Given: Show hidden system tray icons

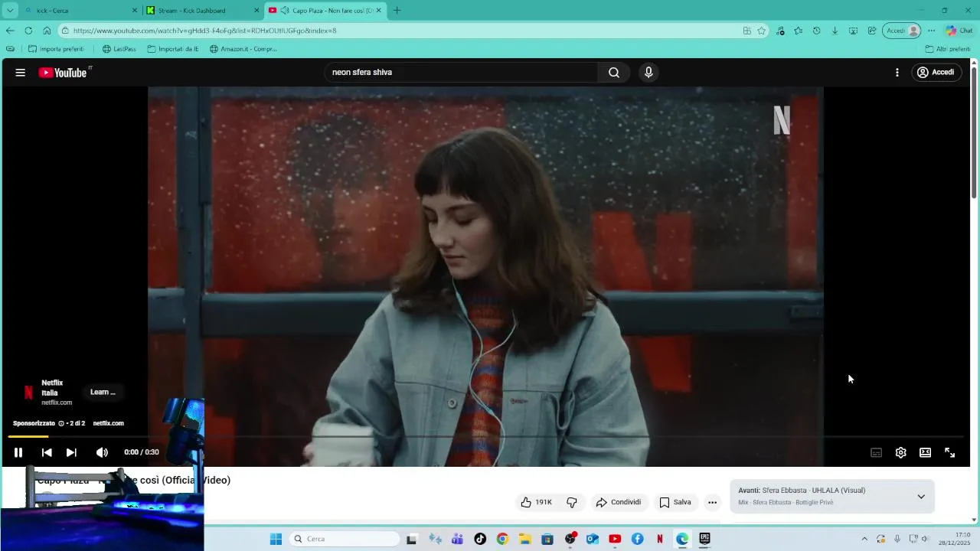Looking at the screenshot, I should click(864, 539).
